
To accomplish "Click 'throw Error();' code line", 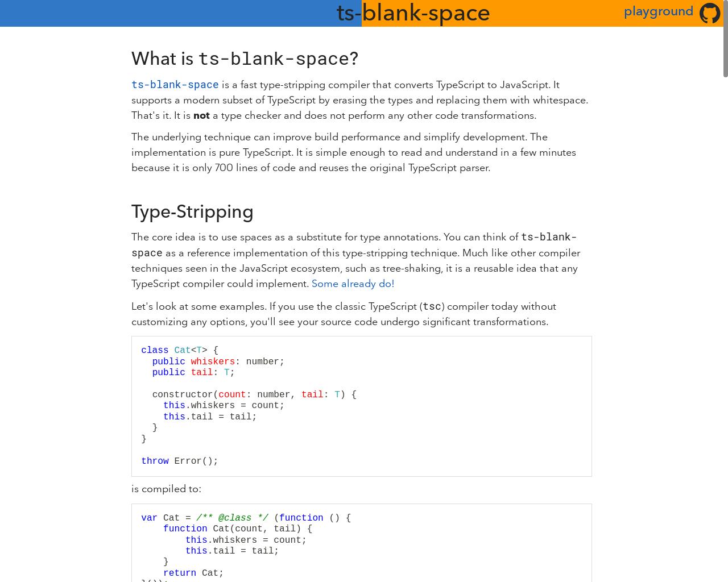I will tap(180, 462).
